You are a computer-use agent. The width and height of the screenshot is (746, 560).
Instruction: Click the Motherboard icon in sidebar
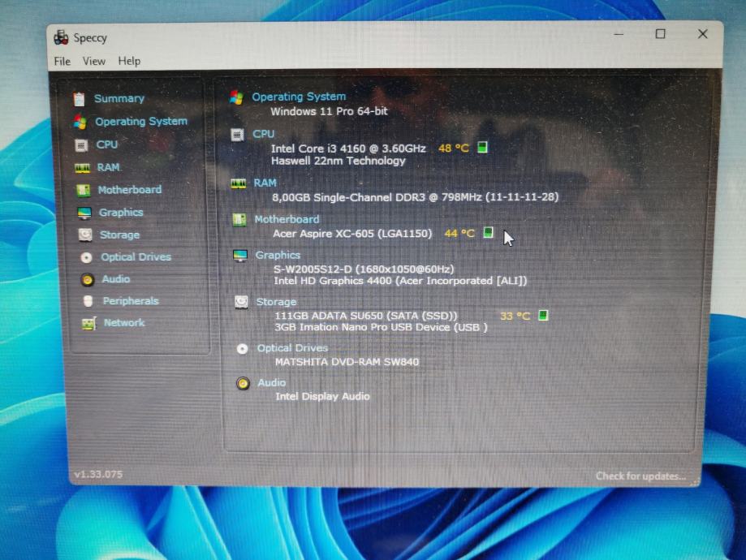click(x=84, y=190)
